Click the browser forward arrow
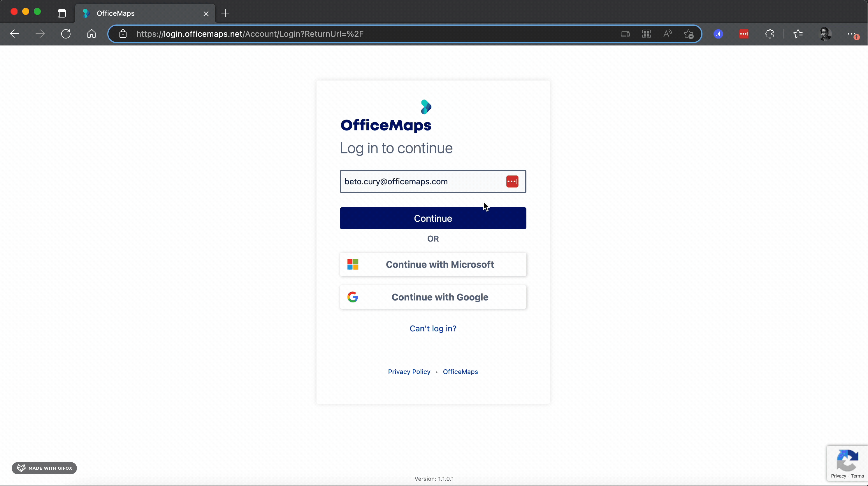 point(40,34)
